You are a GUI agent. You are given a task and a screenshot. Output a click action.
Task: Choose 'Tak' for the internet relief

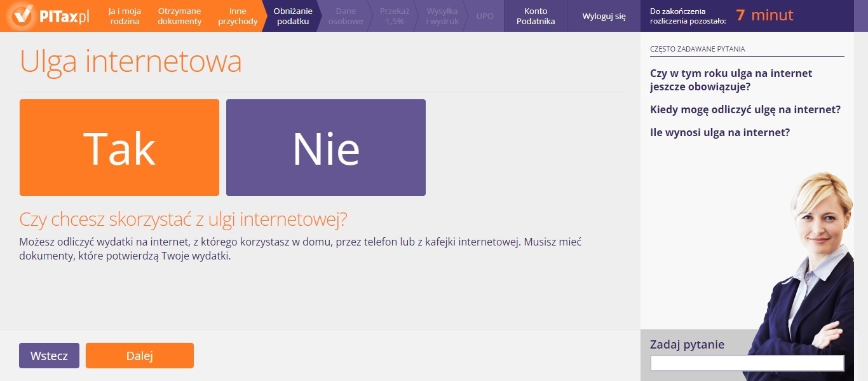[119, 148]
